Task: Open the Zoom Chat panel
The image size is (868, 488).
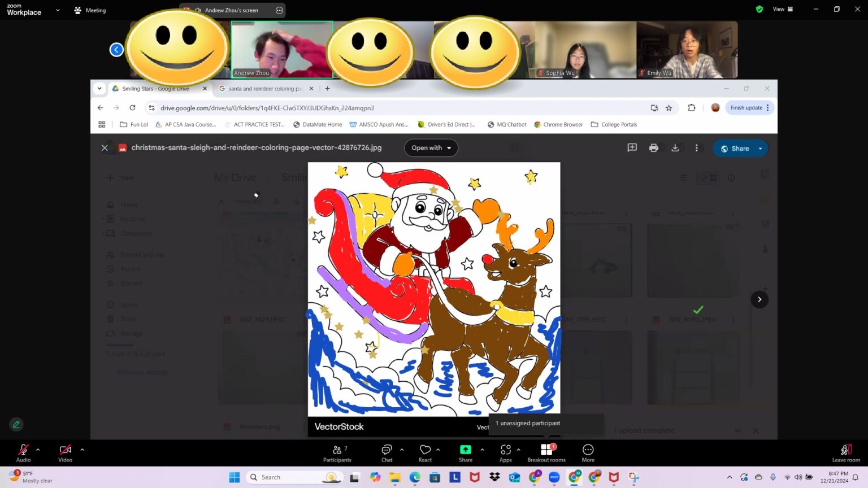Action: tap(387, 452)
